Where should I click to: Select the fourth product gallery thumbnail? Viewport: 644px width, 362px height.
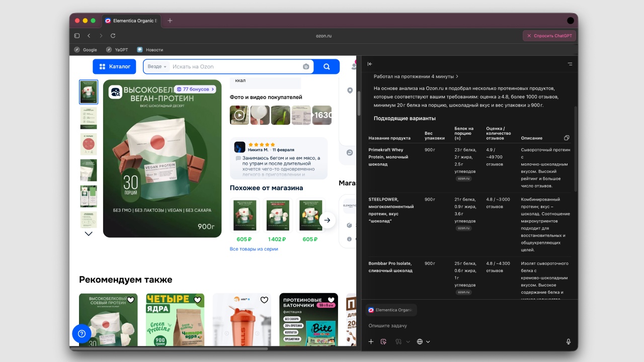coord(89,170)
